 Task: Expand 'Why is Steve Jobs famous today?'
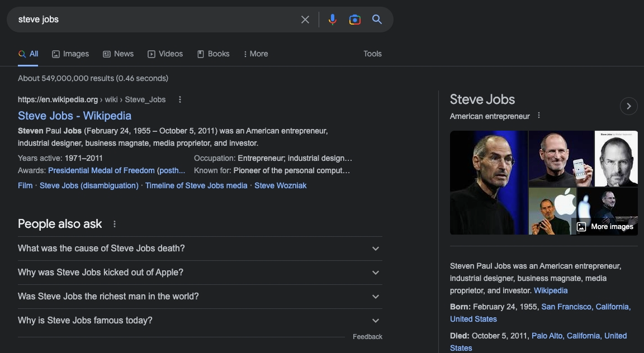pos(200,321)
